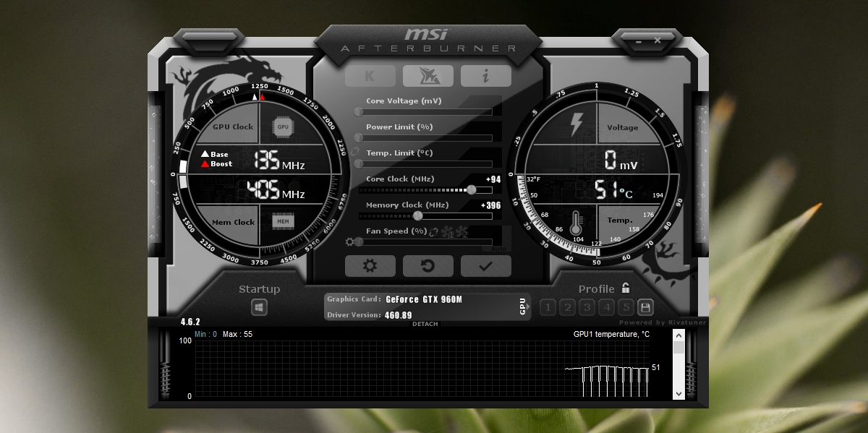Load profile slot 3
This screenshot has width=868, height=433.
tap(587, 308)
